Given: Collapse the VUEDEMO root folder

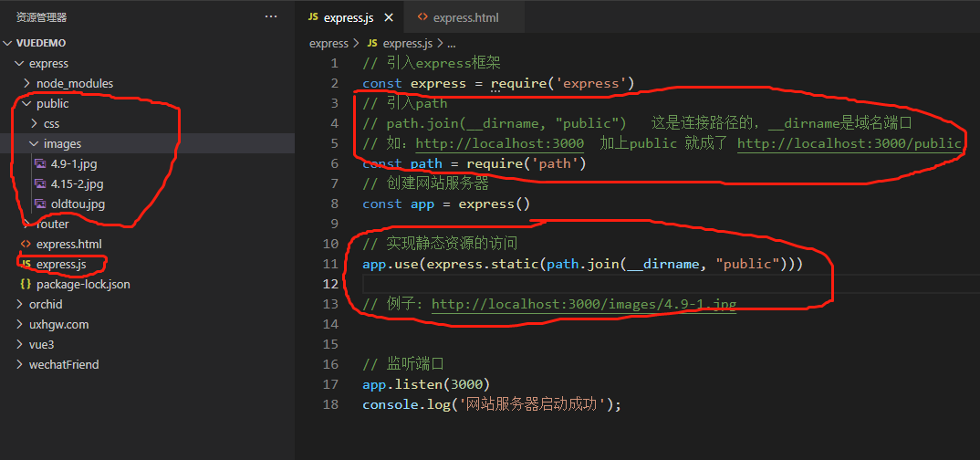Looking at the screenshot, I should [7, 43].
